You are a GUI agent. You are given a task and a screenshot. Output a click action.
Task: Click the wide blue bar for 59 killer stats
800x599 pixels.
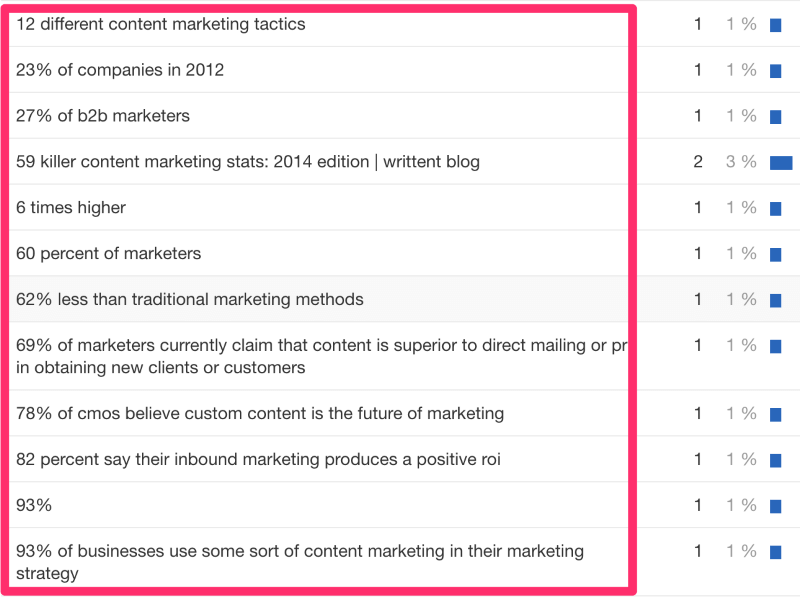(781, 163)
